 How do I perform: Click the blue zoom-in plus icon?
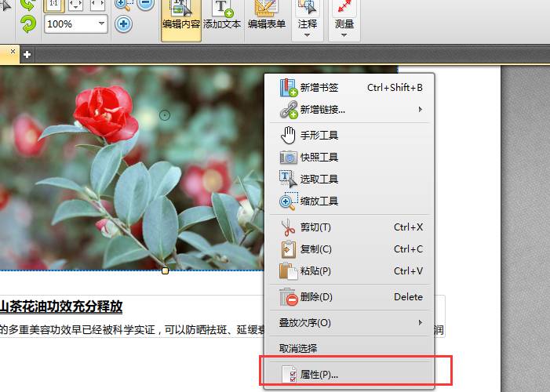(123, 24)
